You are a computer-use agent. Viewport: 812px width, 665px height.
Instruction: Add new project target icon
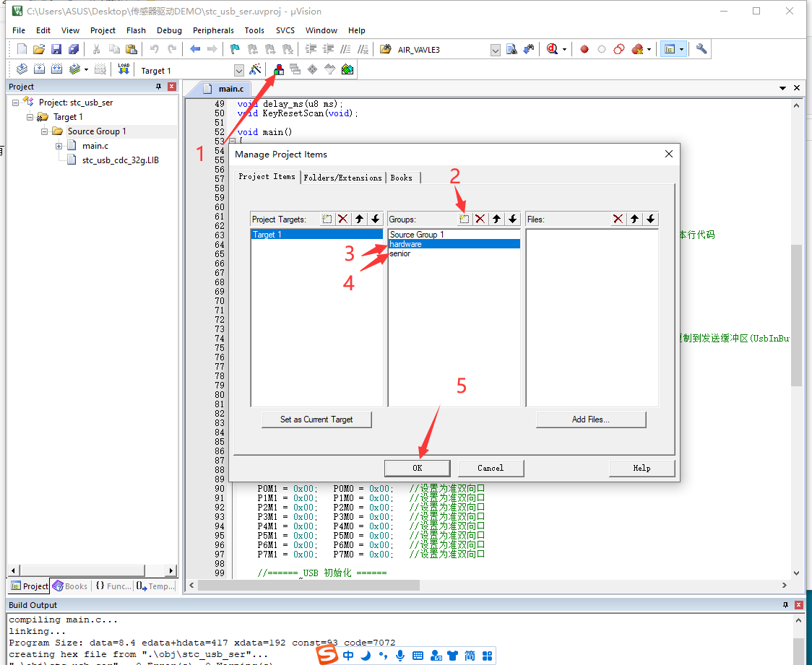tap(327, 219)
